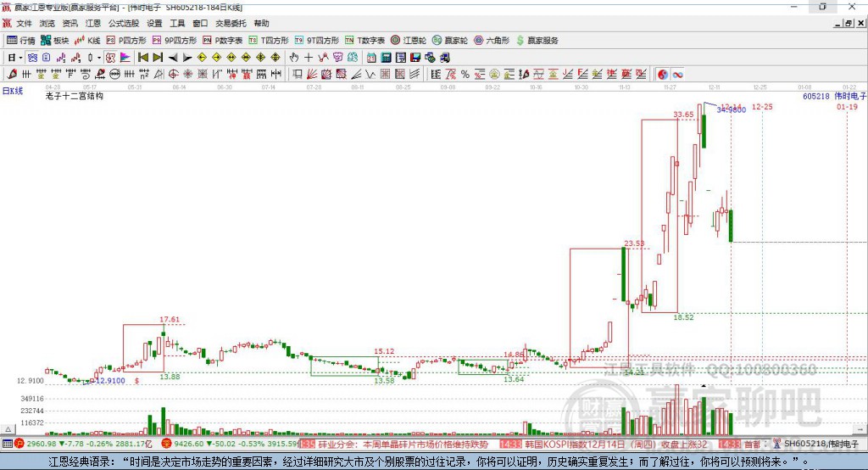Click the 17.61 price label
This screenshot has width=868, height=470.
tap(170, 319)
